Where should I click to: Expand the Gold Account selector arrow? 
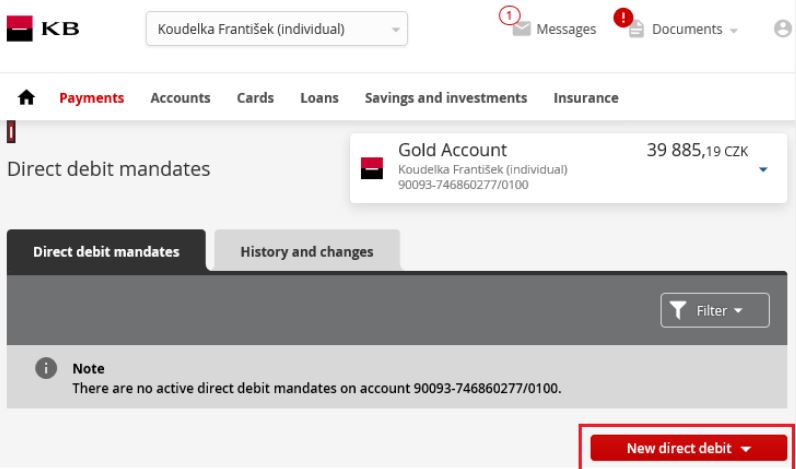pyautogui.click(x=763, y=170)
